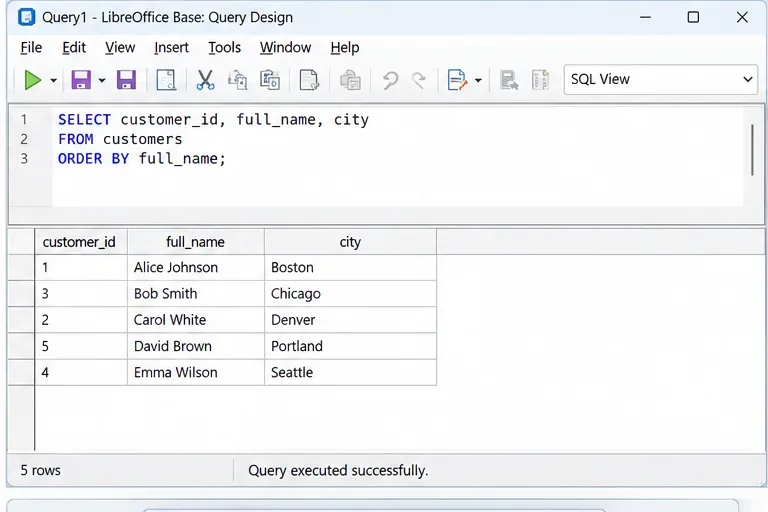
Task: Click the customer_id column header
Action: pyautogui.click(x=81, y=242)
